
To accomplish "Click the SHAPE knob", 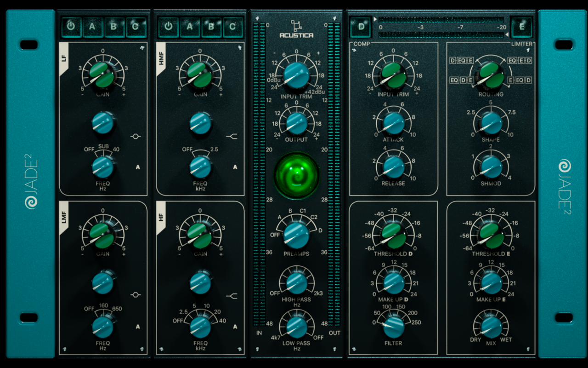I will (491, 123).
